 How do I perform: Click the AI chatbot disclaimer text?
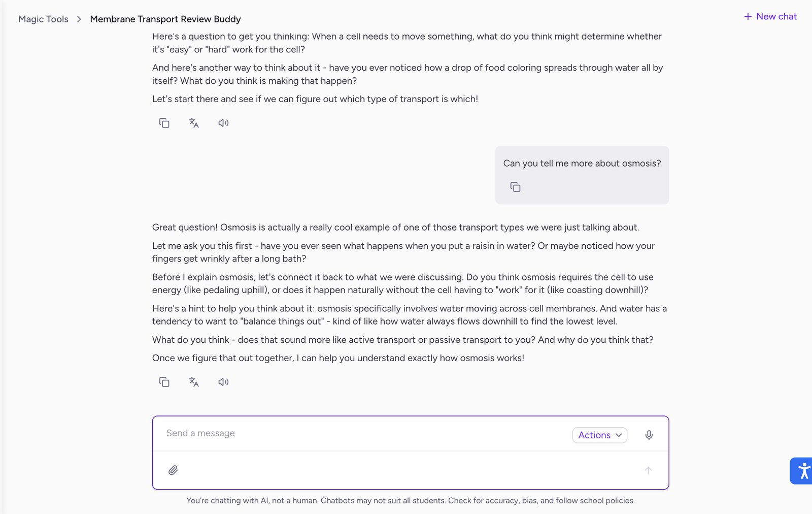pyautogui.click(x=410, y=501)
